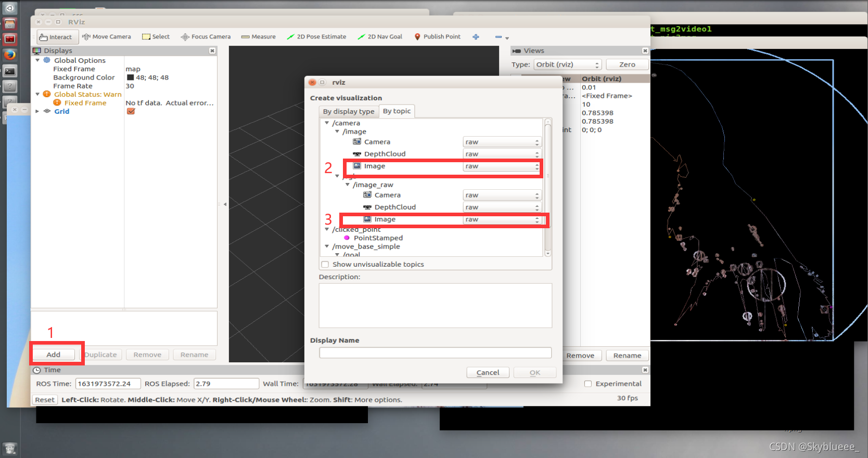868x458 pixels.
Task: Collapse the Global Options tree node
Action: 37,60
